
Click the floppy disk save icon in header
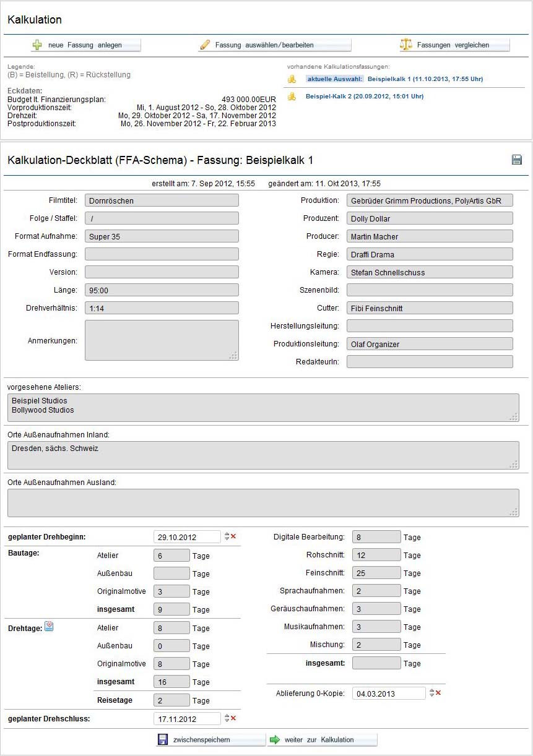click(517, 160)
